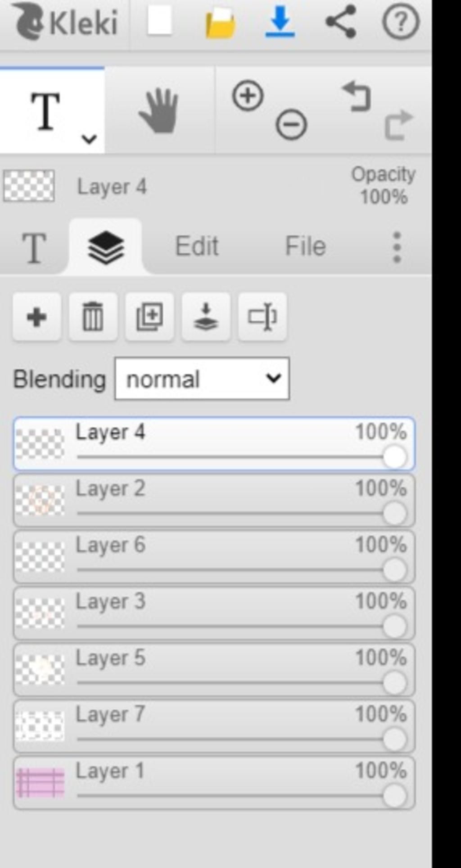This screenshot has height=868, width=461.
Task: Merge layer down with merge icon
Action: tap(206, 317)
